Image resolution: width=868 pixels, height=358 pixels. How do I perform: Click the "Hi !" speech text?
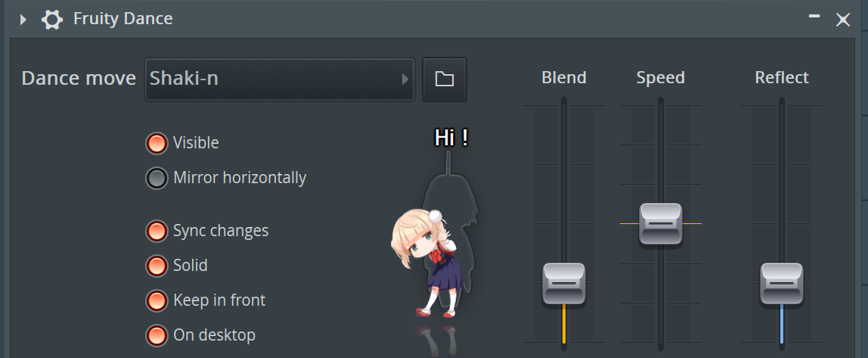click(451, 138)
